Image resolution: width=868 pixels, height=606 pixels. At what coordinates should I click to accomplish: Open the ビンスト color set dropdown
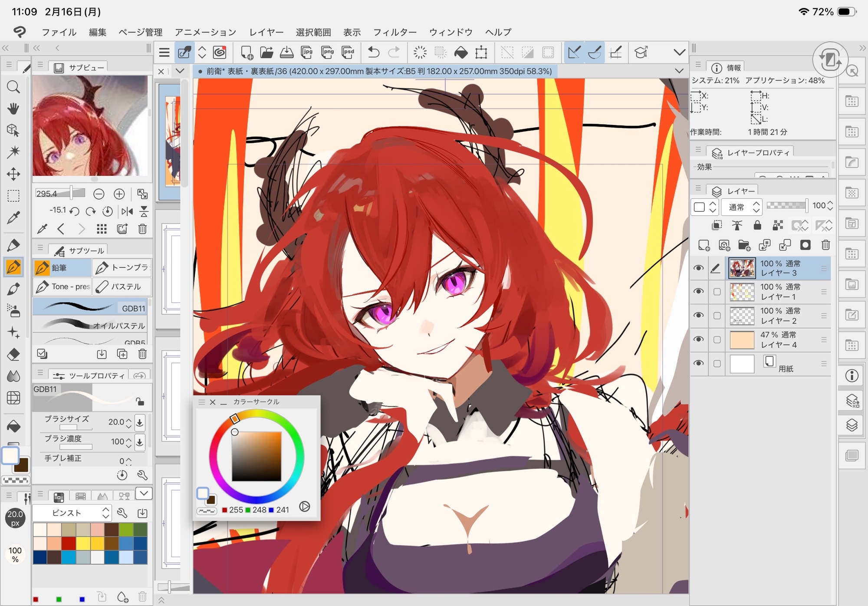coord(72,513)
